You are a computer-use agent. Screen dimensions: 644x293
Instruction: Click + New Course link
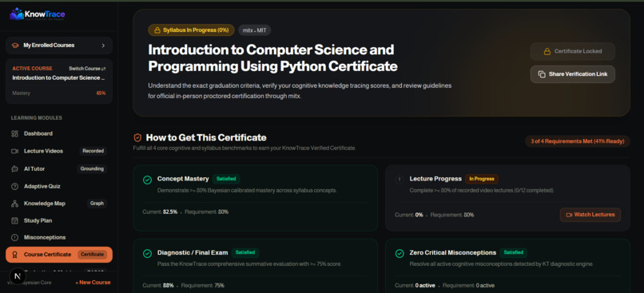coord(93,283)
